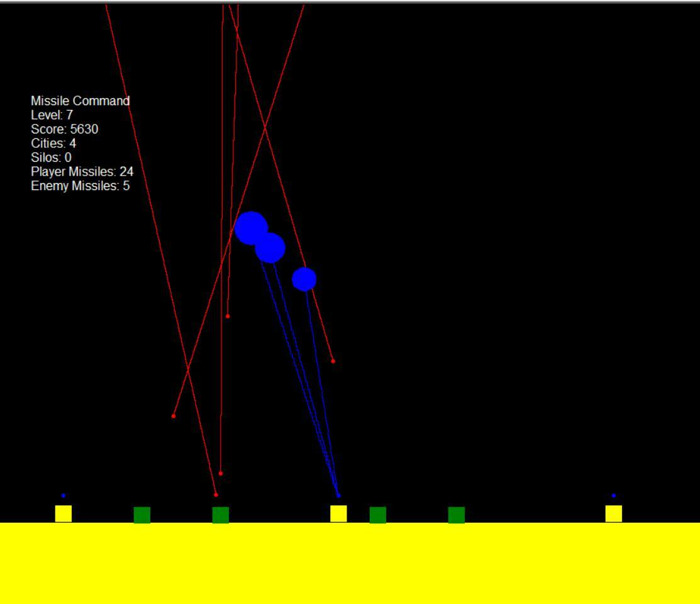The width and height of the screenshot is (700, 604).
Task: Select the smallest blue explosion
Action: tap(303, 279)
